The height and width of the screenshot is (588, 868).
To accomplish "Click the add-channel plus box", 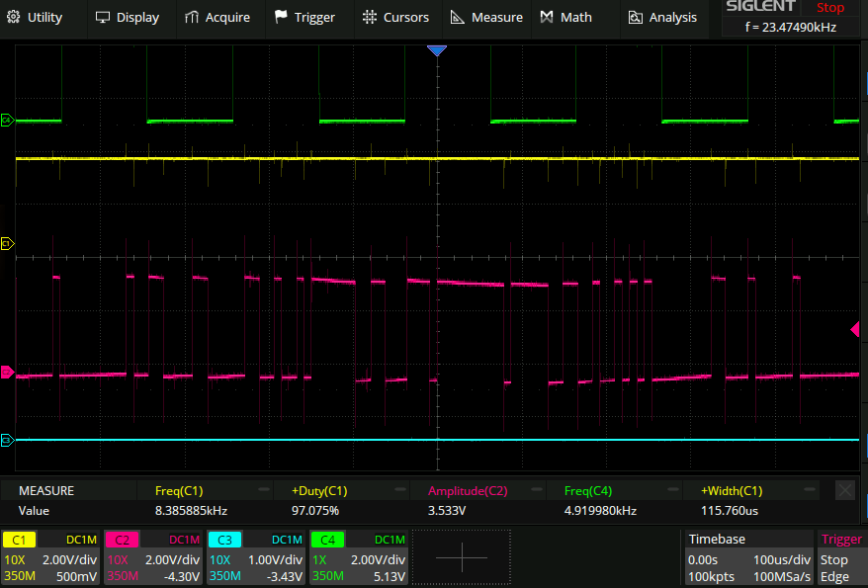I will (462, 557).
